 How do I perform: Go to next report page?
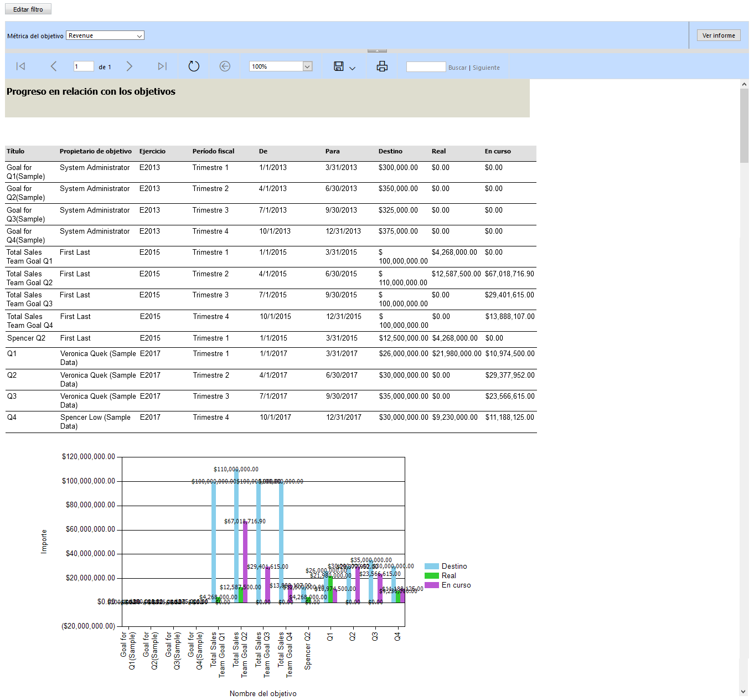coord(129,66)
